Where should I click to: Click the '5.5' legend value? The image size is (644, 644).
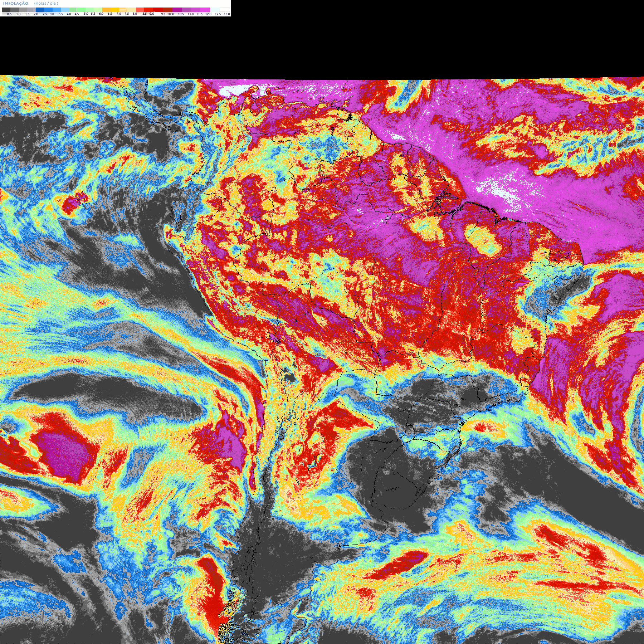(93, 14)
